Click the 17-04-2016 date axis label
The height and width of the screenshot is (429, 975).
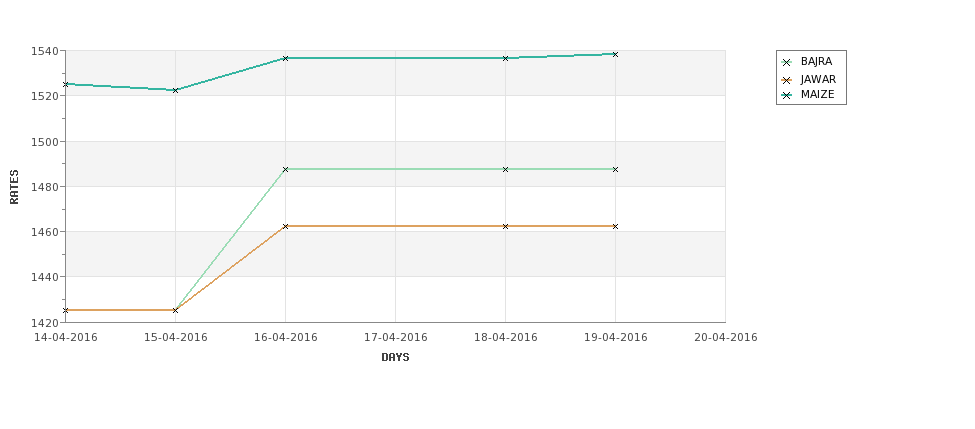[x=395, y=337]
